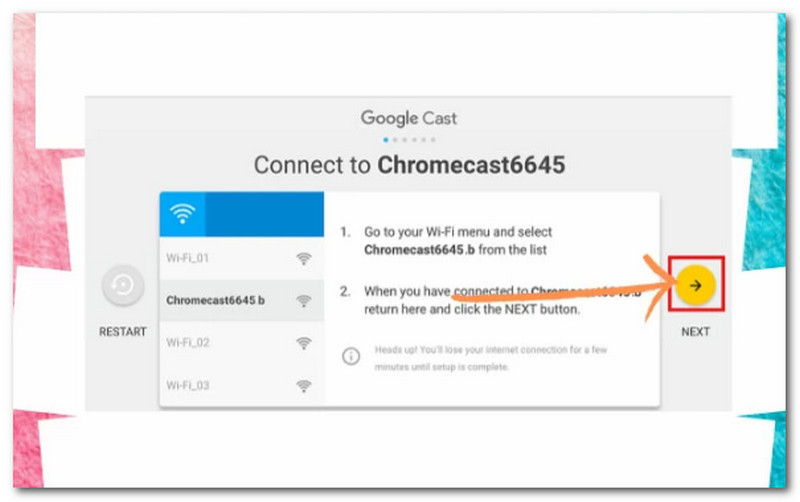Select the Wi-Fi_01 network name

click(188, 259)
